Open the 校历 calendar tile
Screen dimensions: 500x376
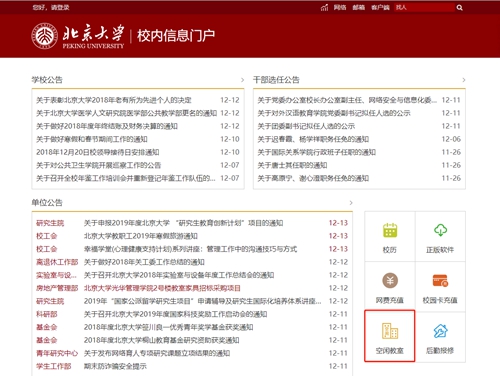click(x=390, y=236)
